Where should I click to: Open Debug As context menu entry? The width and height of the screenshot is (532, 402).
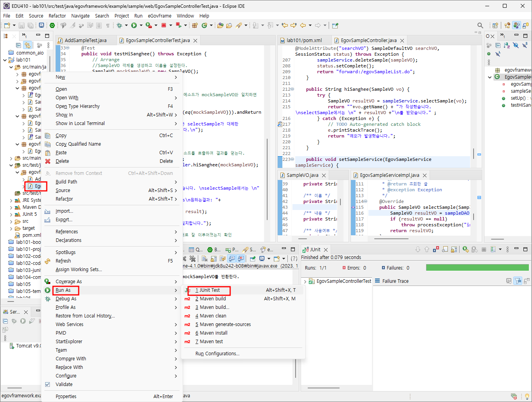(66, 299)
